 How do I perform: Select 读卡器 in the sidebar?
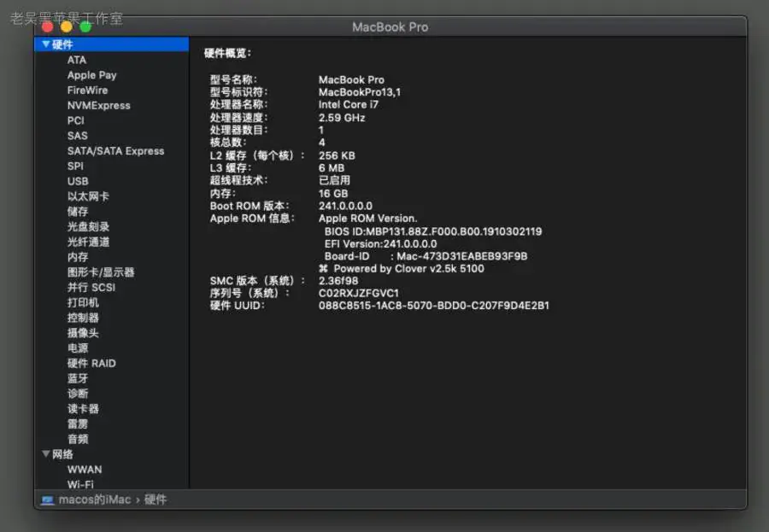(x=83, y=409)
